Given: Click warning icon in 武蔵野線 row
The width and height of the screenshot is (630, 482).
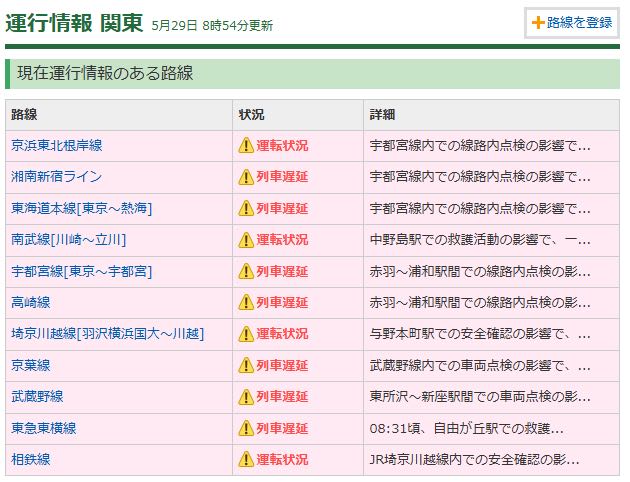Looking at the screenshot, I should pyautogui.click(x=246, y=397).
